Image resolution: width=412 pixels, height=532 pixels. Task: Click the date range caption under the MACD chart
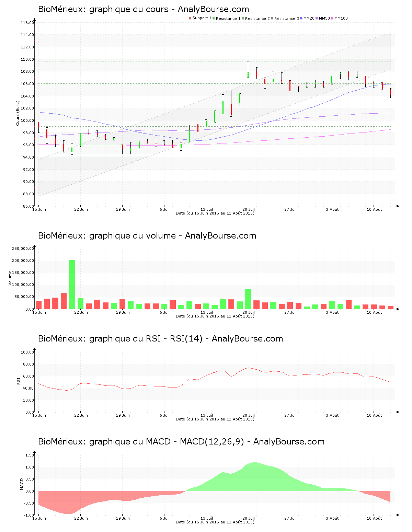(x=215, y=522)
